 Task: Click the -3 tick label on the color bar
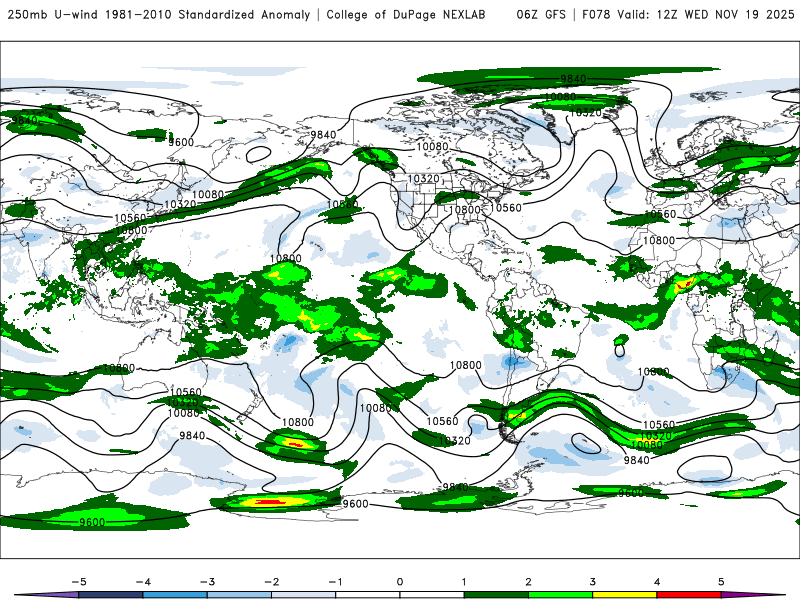pyautogui.click(x=207, y=582)
